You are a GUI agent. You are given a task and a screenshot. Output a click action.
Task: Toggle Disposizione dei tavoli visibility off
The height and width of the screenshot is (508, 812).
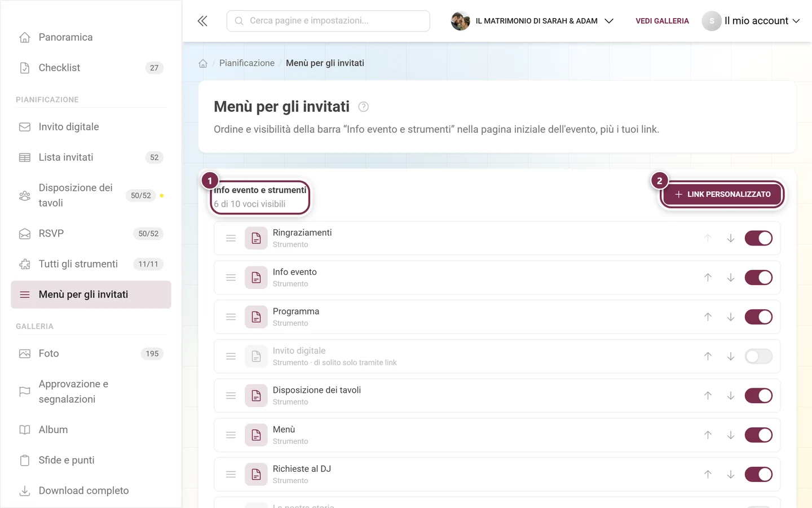(758, 396)
